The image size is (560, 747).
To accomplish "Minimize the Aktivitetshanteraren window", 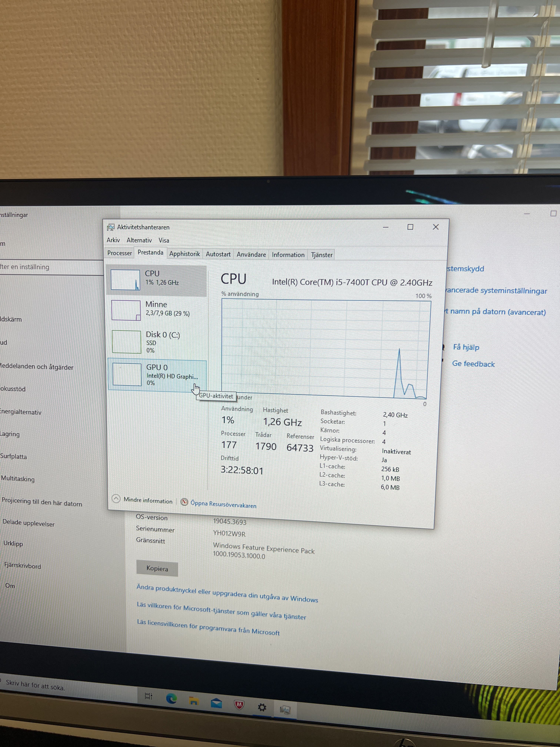I will click(x=386, y=227).
